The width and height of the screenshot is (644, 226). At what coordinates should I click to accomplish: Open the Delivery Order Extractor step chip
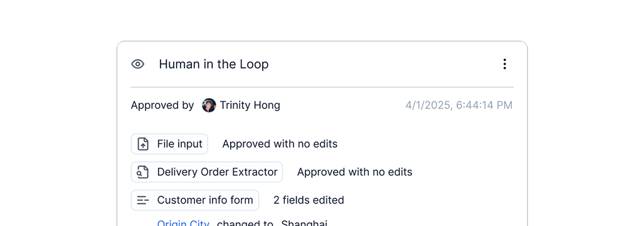207,172
